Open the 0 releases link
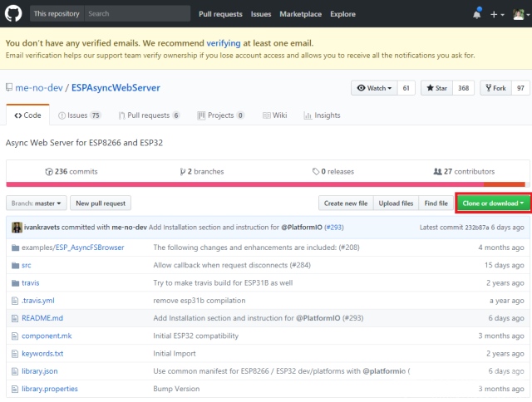 click(333, 171)
